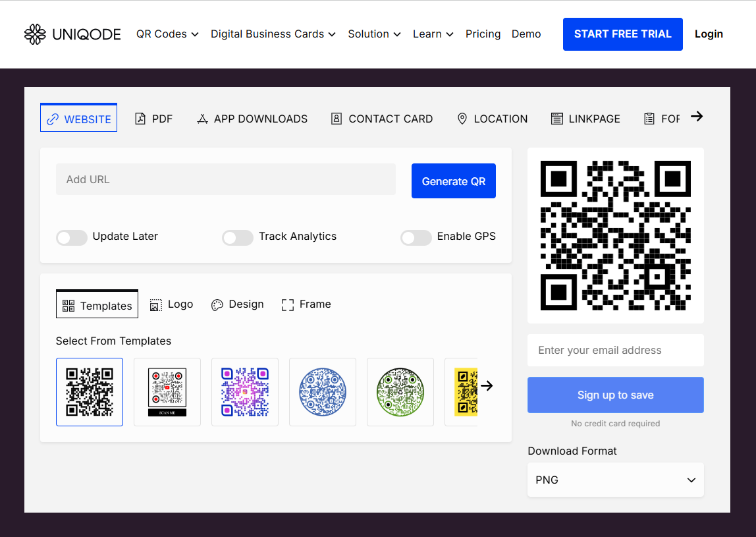The width and height of the screenshot is (756, 537).
Task: Toggle the Update Later switch
Action: click(x=71, y=237)
